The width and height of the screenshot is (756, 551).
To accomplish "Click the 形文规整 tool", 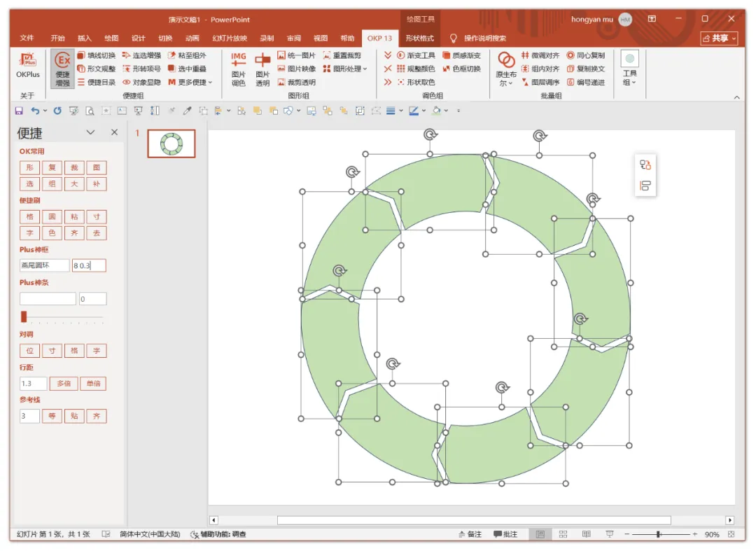I will 96,69.
